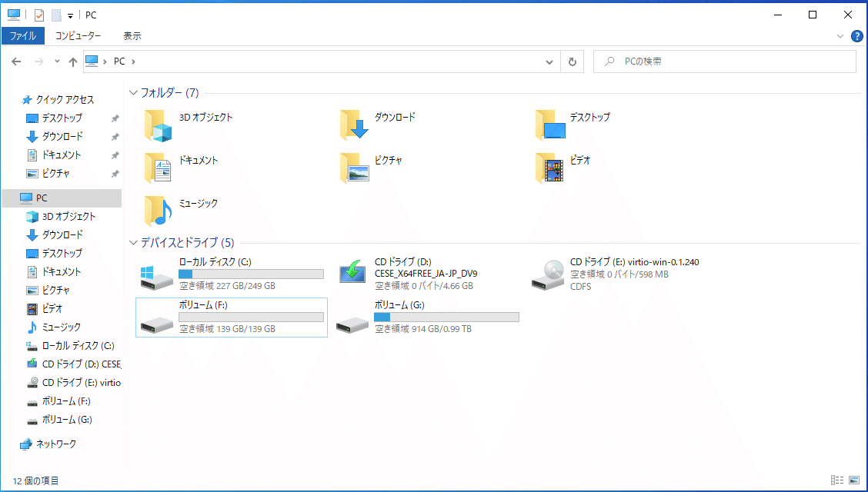The height and width of the screenshot is (492, 868).
Task: Open the ダウンロード folder icon in main pane
Action: 354,125
